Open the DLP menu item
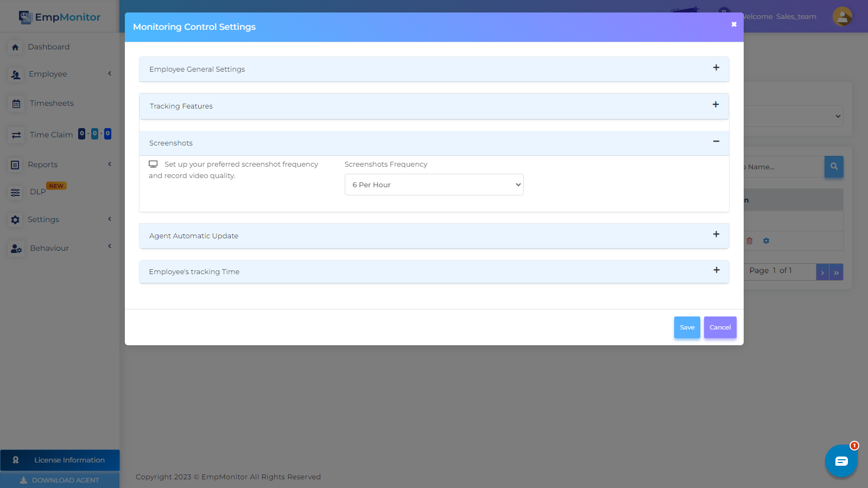Screen dimensions: 868x488 click(x=37, y=192)
